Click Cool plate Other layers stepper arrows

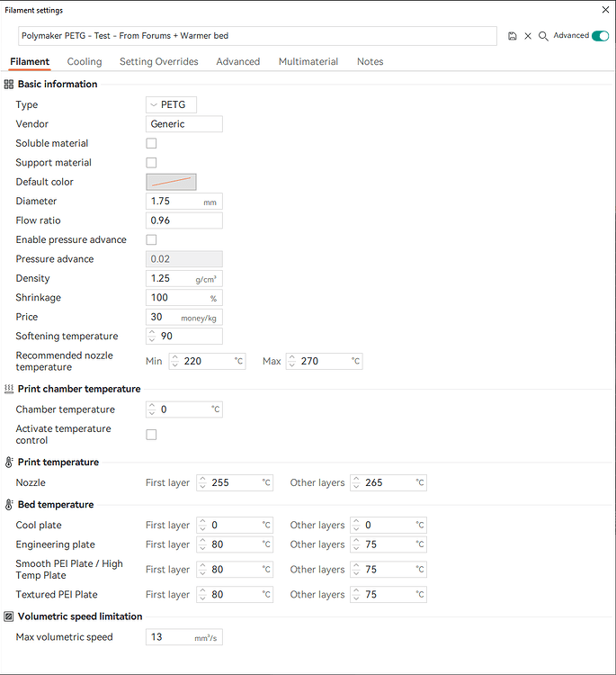[x=356, y=526]
